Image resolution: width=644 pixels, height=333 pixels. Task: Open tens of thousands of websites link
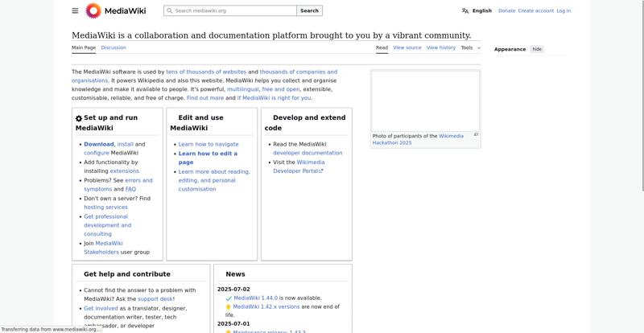(206, 72)
